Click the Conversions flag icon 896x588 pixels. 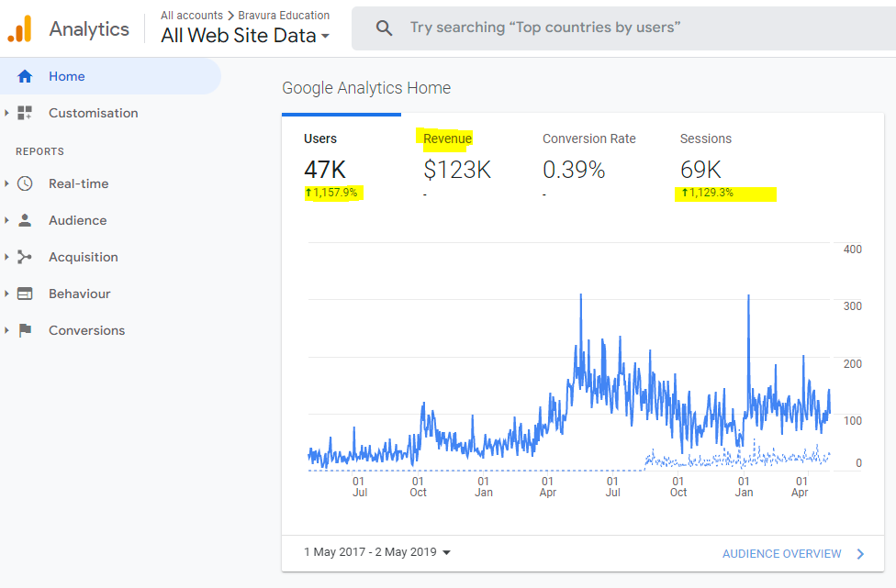pyautogui.click(x=24, y=330)
